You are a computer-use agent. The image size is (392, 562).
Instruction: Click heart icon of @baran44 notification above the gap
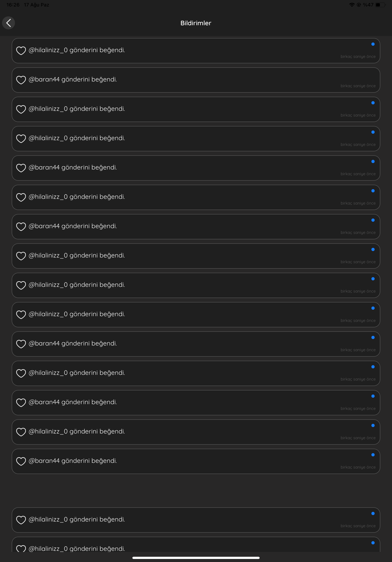click(x=21, y=461)
